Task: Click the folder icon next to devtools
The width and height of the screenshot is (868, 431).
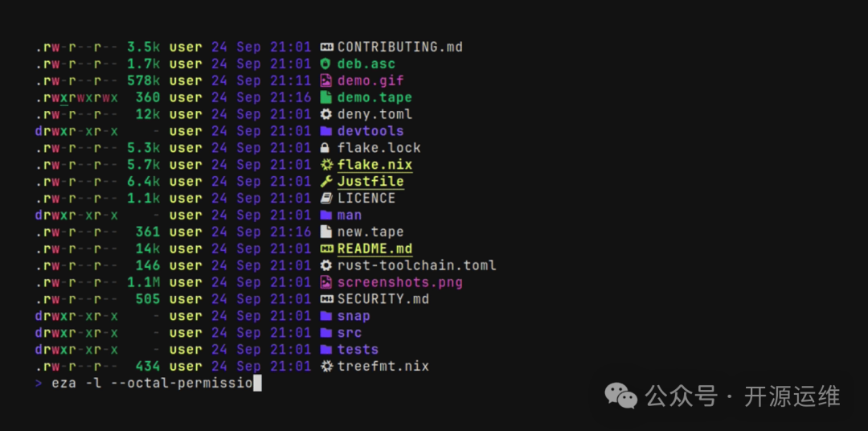Action: pos(326,131)
